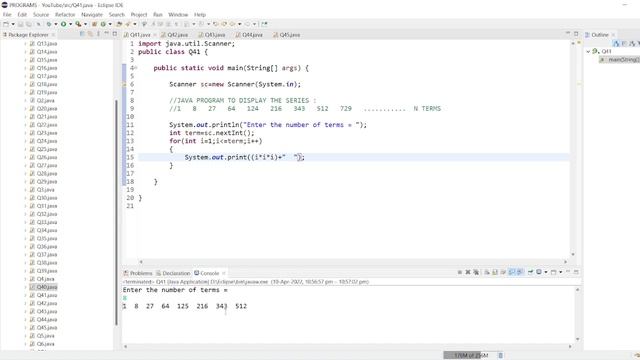
Task: Toggle Scroll Lock in Console toolbar
Action: point(495,272)
